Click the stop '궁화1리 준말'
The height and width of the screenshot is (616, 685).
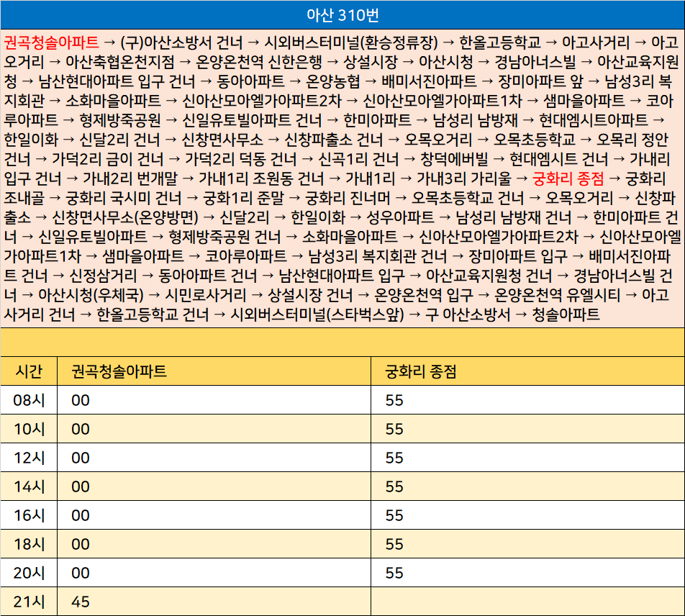[243, 198]
